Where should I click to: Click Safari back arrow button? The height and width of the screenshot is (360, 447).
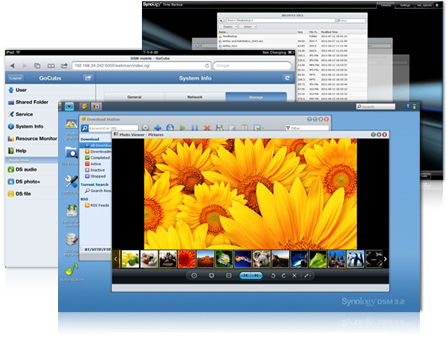pyautogui.click(x=12, y=66)
